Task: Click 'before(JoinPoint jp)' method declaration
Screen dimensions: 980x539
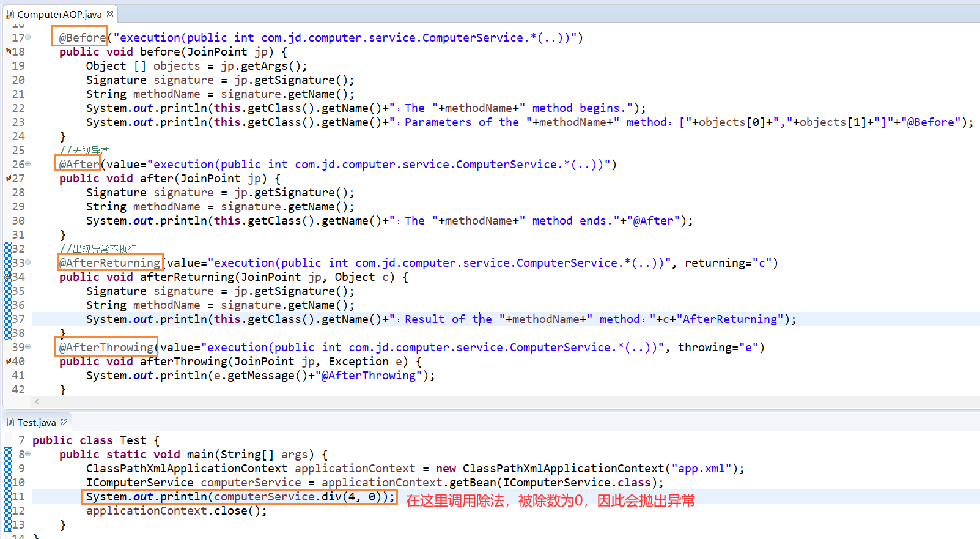Action: (211, 52)
